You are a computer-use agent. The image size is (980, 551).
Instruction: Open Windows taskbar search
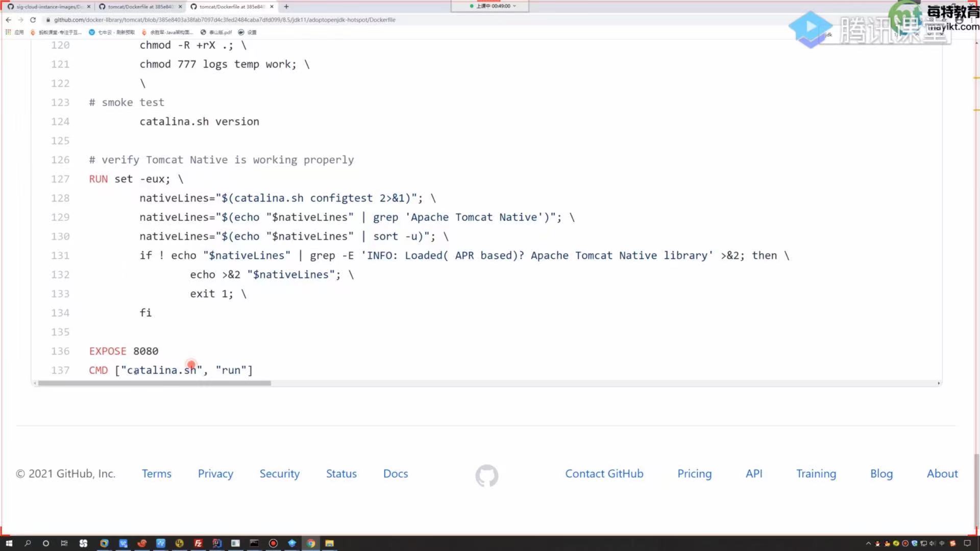click(28, 543)
